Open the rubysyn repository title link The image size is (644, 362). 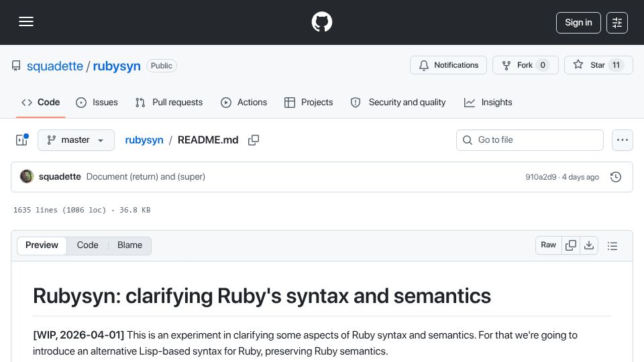[117, 66]
